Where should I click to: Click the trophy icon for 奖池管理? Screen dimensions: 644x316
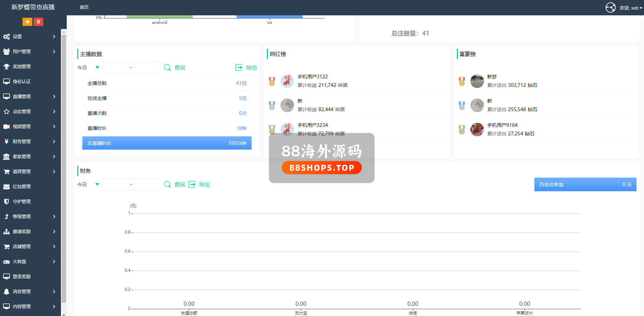[6, 66]
